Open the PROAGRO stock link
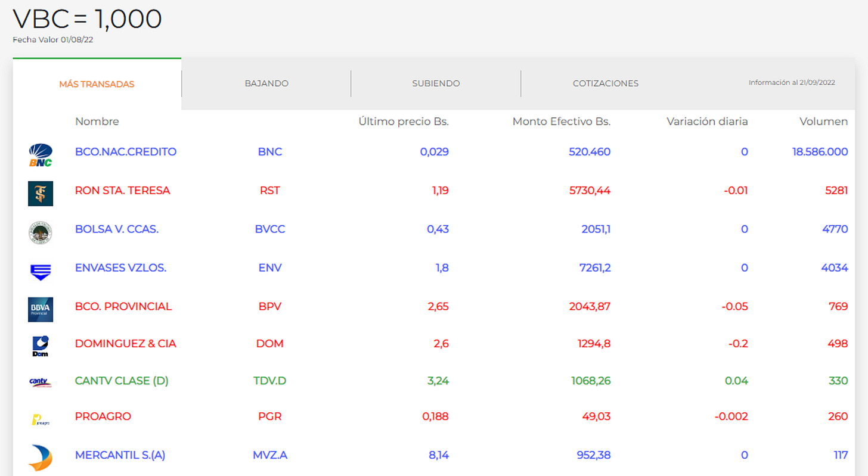Image resolution: width=868 pixels, height=476 pixels. (103, 416)
